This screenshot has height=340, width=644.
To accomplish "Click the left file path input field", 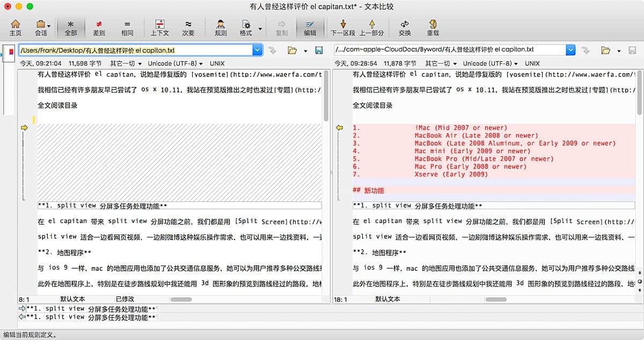I will pyautogui.click(x=135, y=50).
